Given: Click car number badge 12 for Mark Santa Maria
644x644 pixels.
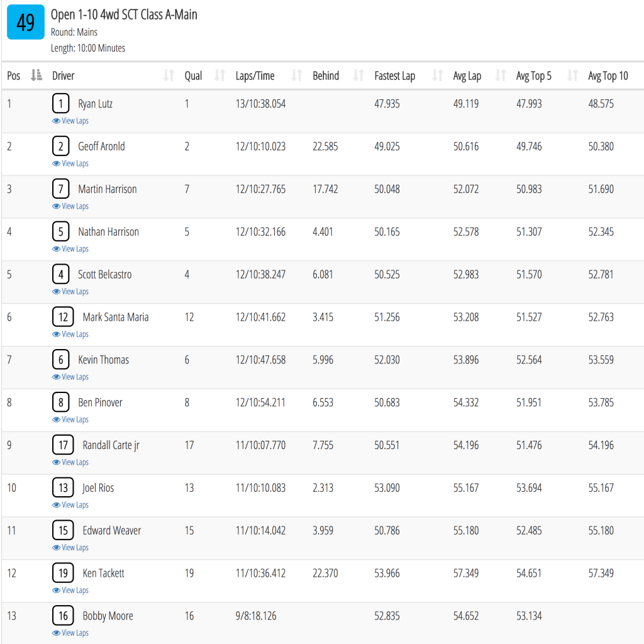Looking at the screenshot, I should [63, 317].
